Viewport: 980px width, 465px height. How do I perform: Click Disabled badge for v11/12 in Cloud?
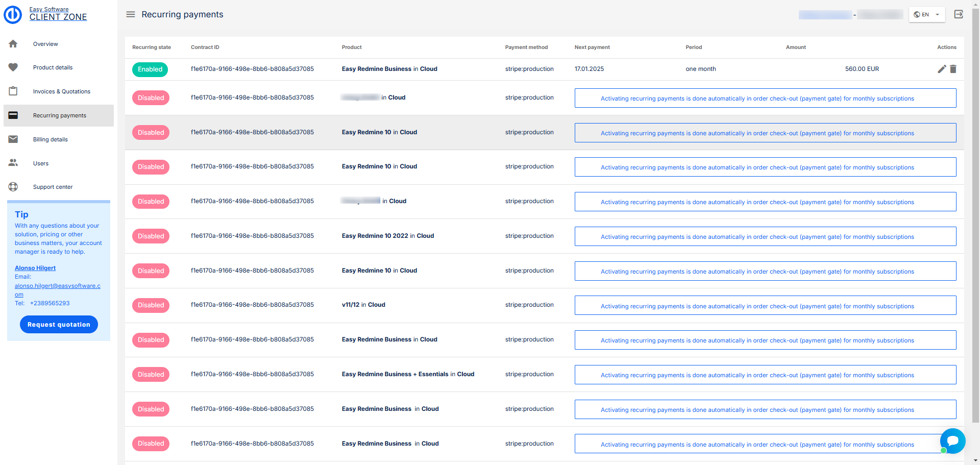151,305
